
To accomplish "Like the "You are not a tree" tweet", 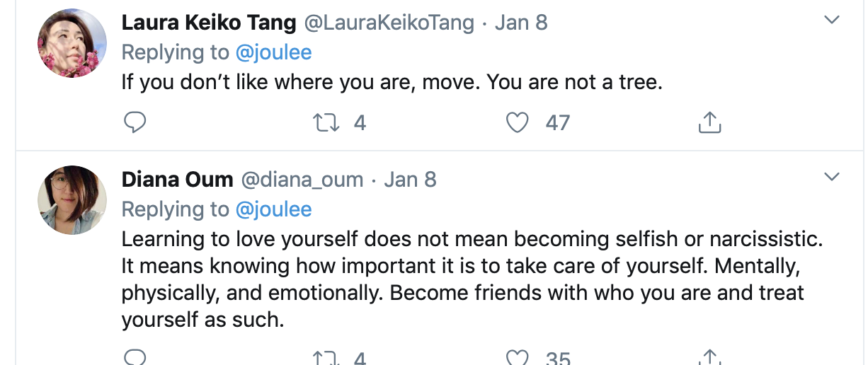I will point(518,123).
